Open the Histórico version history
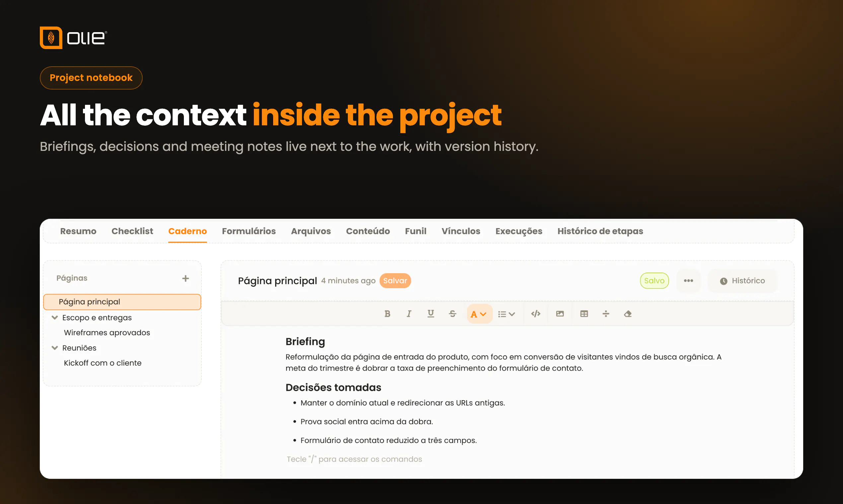 coord(742,281)
